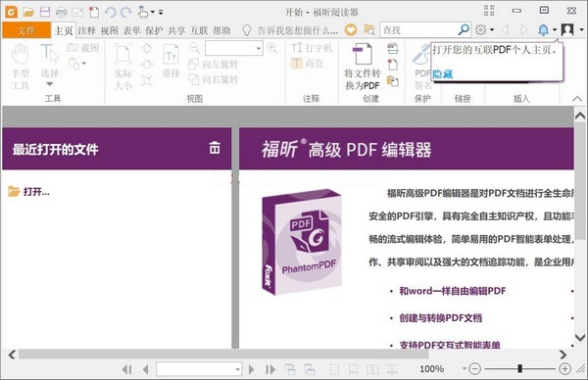Screen dimensions: 588x380
Task: Click the Find (查找) search input field
Action: point(419,30)
